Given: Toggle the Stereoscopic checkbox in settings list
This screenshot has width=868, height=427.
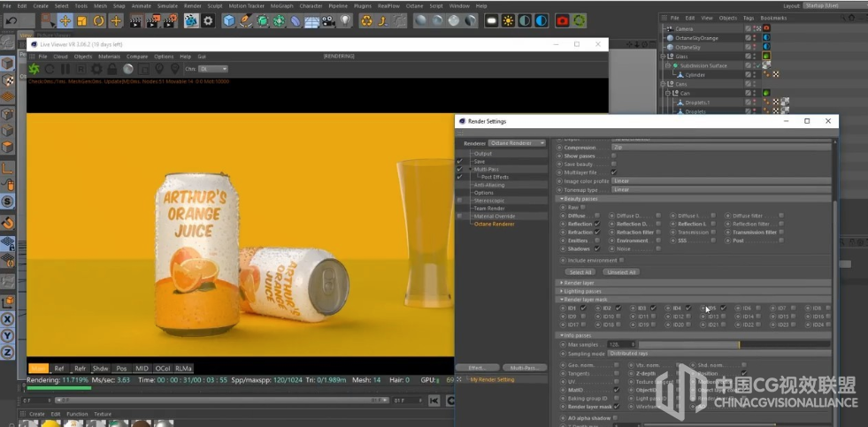Looking at the screenshot, I should point(459,200).
